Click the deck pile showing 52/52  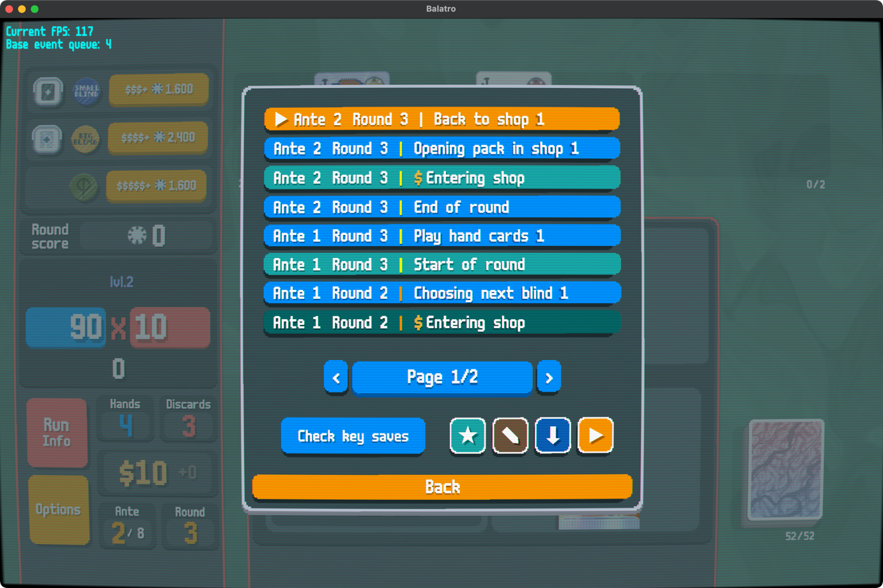click(x=786, y=470)
